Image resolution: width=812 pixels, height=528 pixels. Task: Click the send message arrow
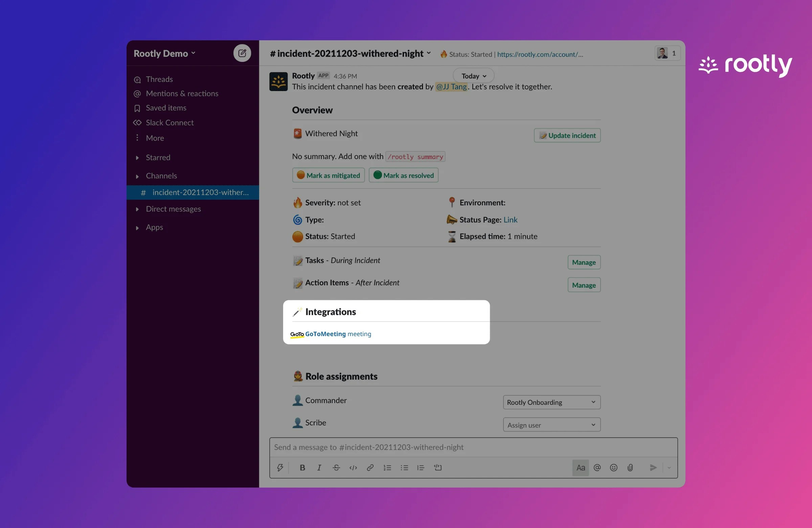pos(653,468)
